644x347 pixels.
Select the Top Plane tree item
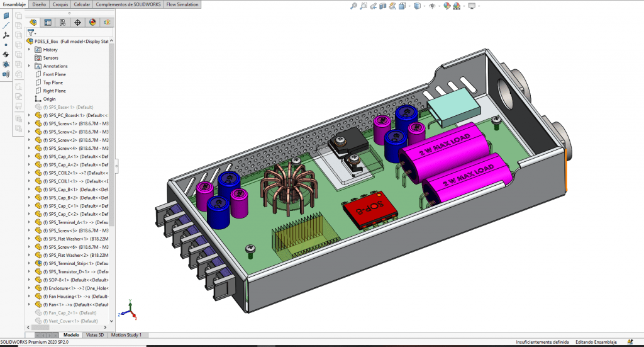49,82
